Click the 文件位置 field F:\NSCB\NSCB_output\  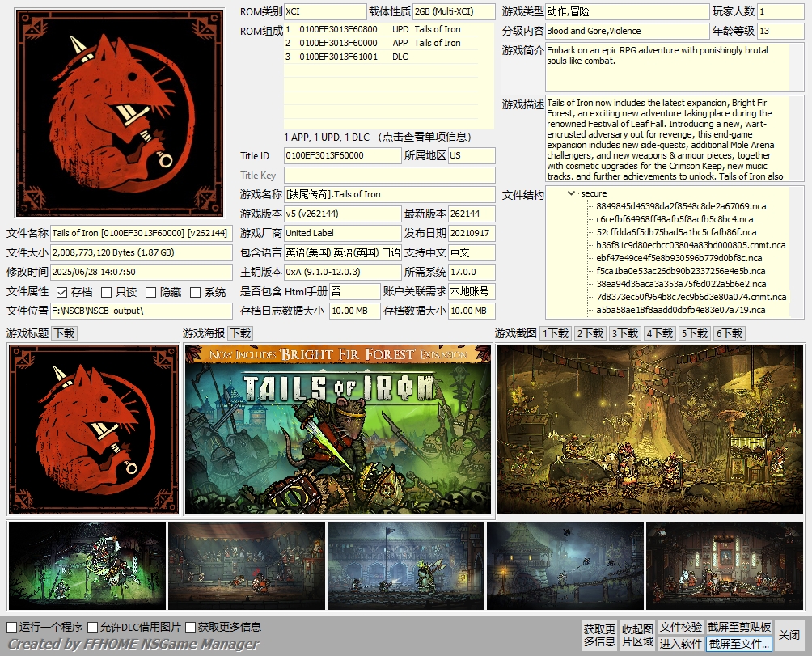(141, 311)
